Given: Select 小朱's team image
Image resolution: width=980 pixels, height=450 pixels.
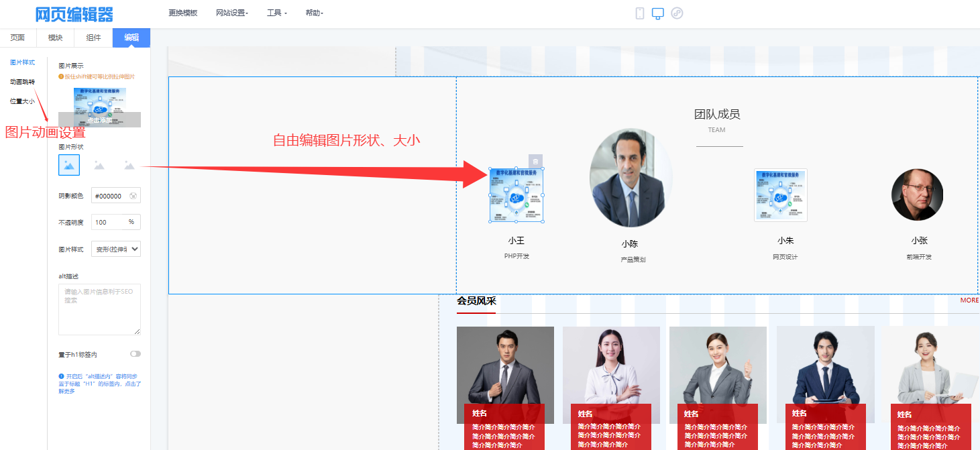Looking at the screenshot, I should click(x=781, y=195).
